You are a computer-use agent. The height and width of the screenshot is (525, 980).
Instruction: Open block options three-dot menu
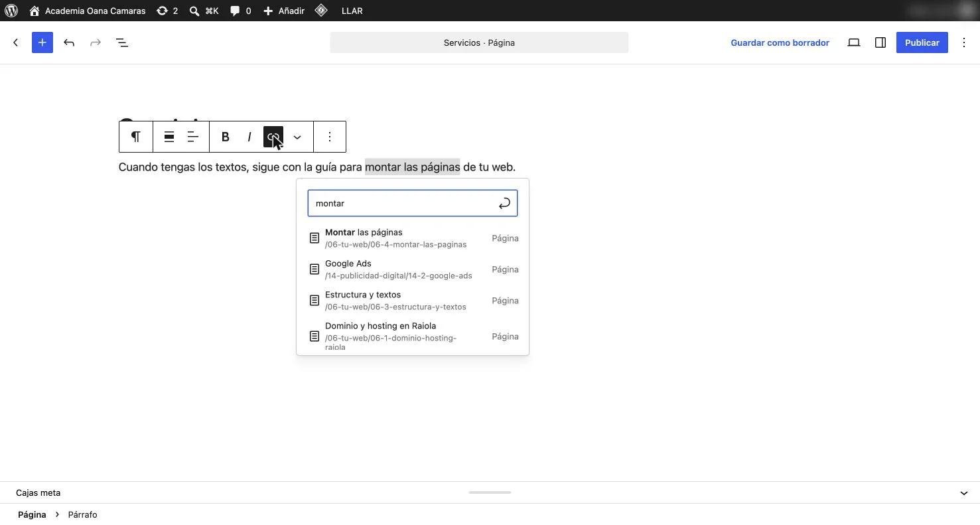point(330,137)
